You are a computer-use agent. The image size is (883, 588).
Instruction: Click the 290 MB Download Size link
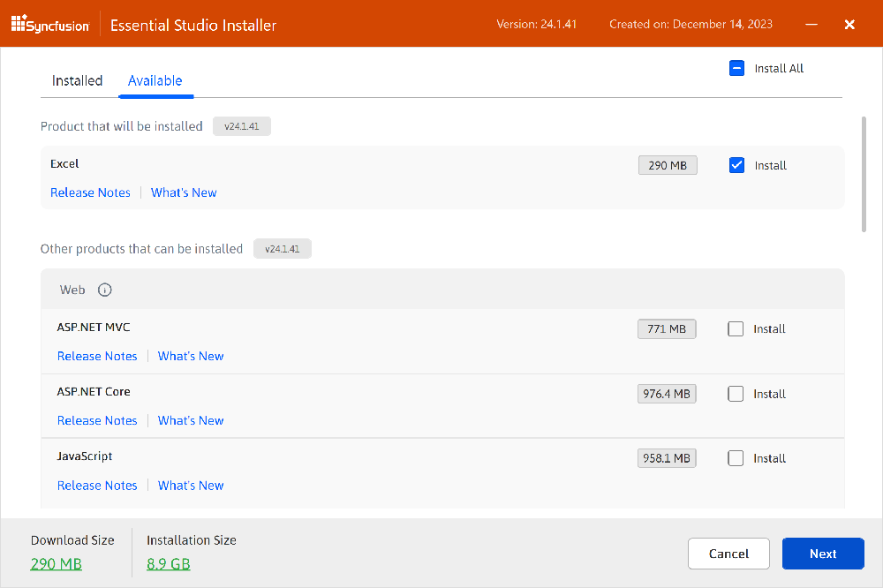point(56,563)
